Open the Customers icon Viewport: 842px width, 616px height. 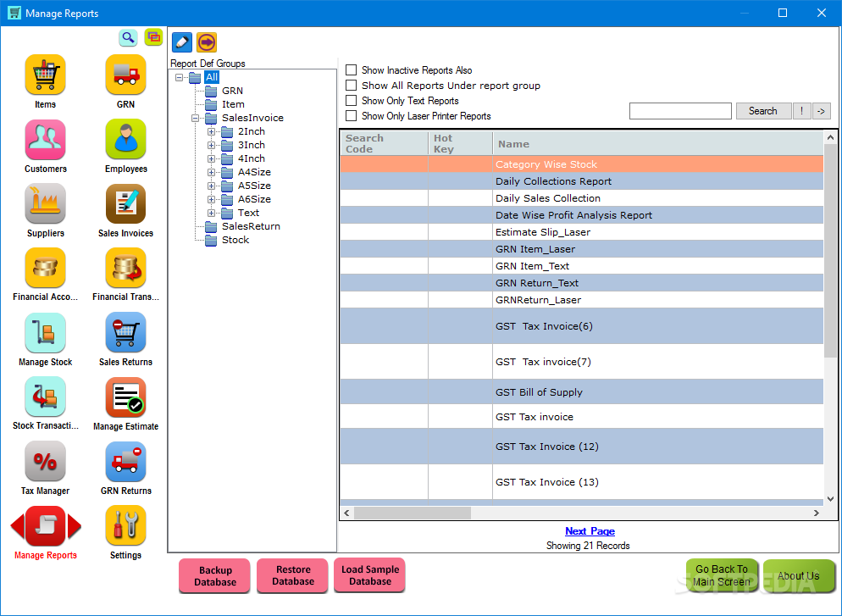tap(45, 139)
